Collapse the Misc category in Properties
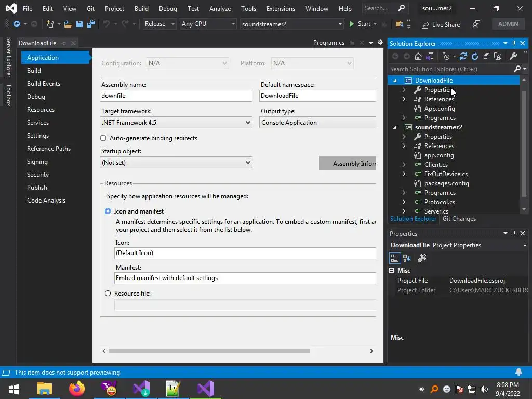This screenshot has height=399, width=532. 392,270
